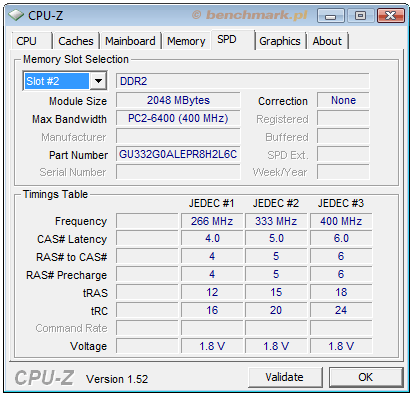Click the Version 1.52 label
Image resolution: width=413 pixels, height=397 pixels.
tap(117, 379)
